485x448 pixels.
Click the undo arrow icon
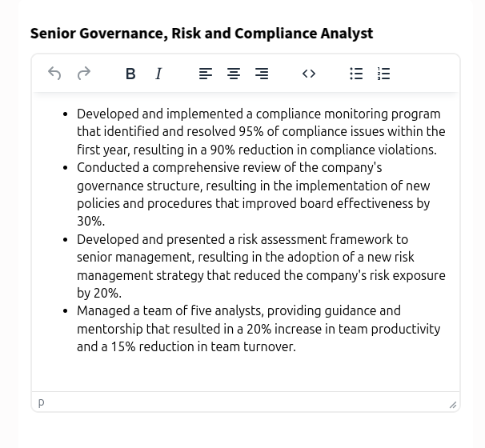click(x=54, y=74)
